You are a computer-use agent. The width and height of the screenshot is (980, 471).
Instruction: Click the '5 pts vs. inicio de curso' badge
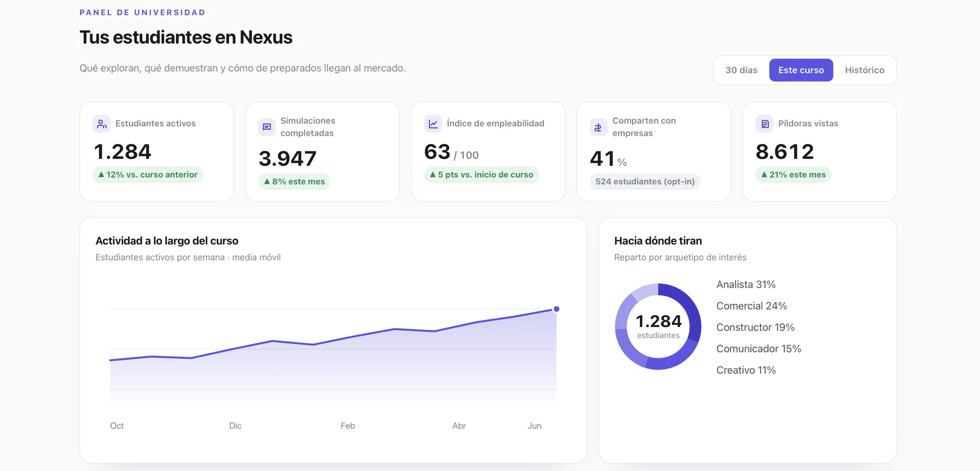(481, 174)
